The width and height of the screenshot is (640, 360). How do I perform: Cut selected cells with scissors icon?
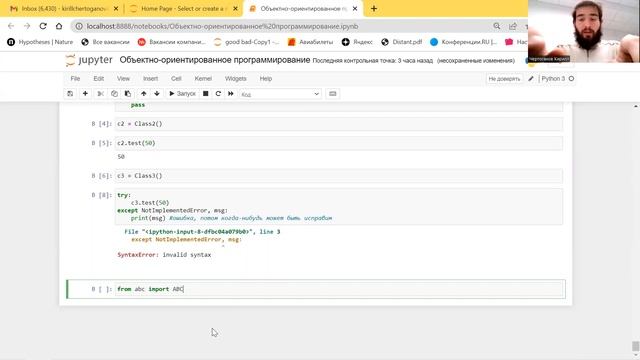tap(100, 94)
